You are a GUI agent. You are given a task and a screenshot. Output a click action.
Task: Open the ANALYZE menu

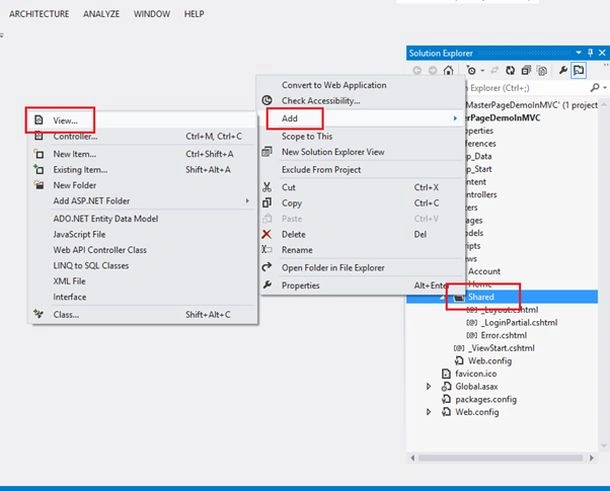101,14
